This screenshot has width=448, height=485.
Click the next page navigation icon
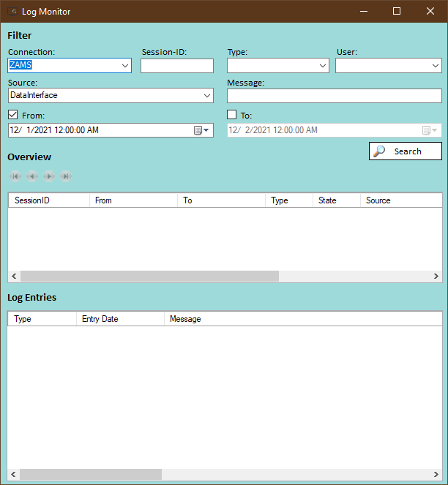[x=49, y=176]
